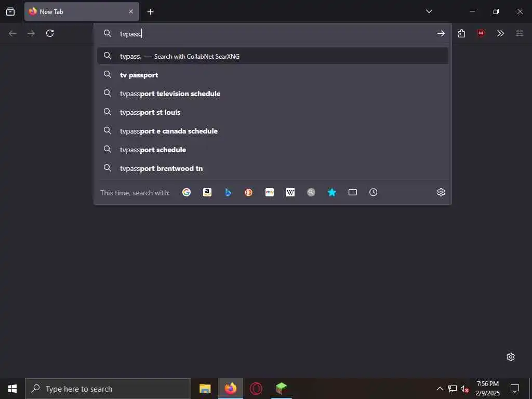Search with the gray magnifier engine
The height and width of the screenshot is (399, 532).
[x=311, y=192]
